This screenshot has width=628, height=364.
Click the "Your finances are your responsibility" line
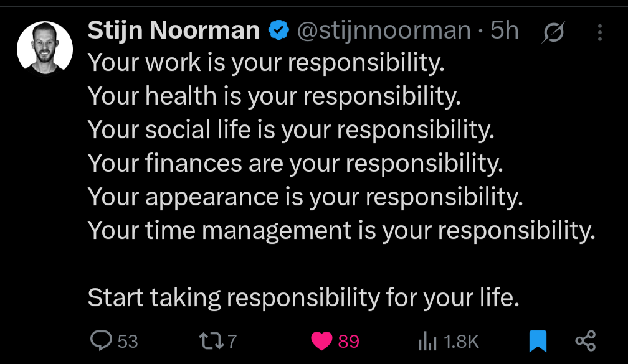[295, 163]
